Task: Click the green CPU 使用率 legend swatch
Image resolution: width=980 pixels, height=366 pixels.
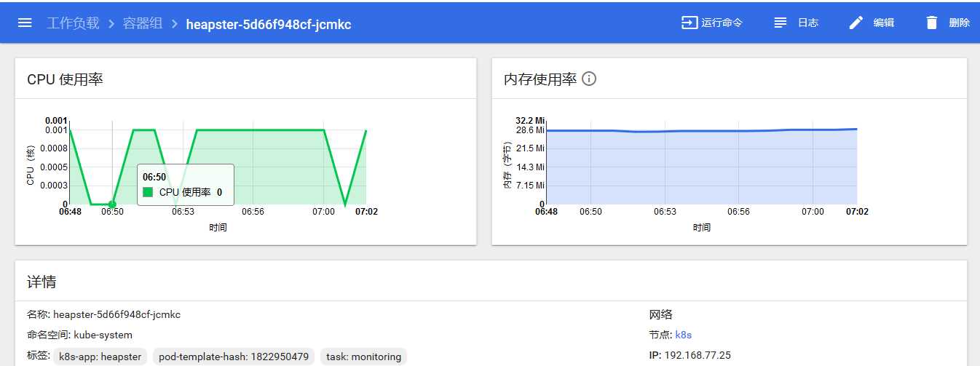Action: point(148,192)
